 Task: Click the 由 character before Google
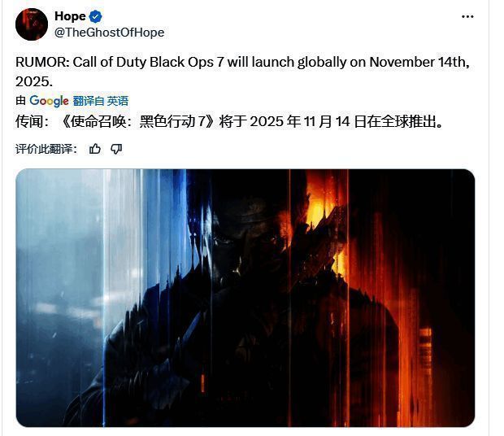click(x=20, y=101)
